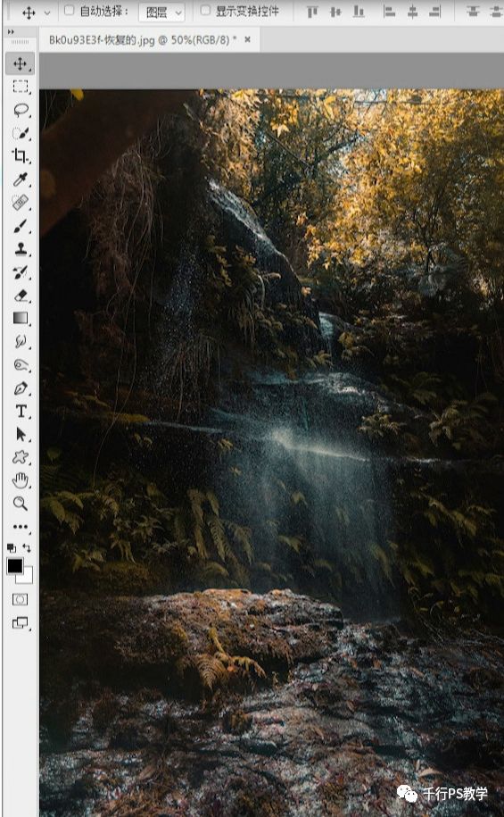Toggle Quick Mask mode icon
504x817 pixels.
pos(21,599)
